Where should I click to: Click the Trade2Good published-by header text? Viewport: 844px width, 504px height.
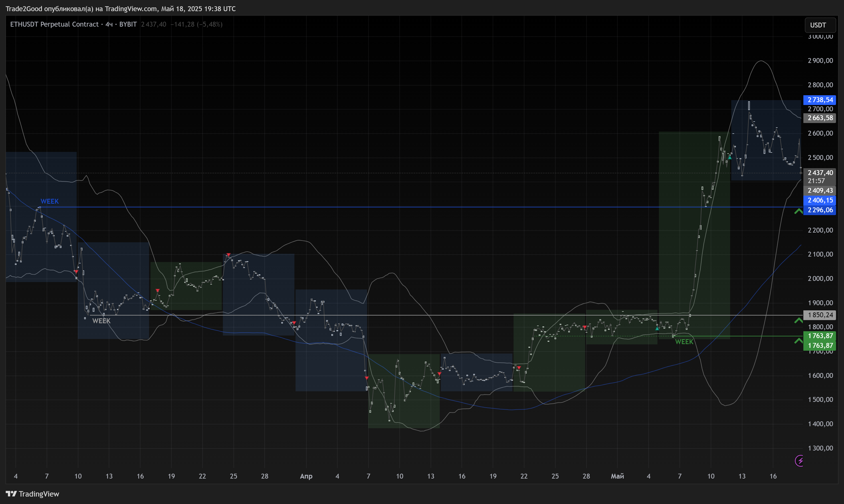tap(120, 9)
